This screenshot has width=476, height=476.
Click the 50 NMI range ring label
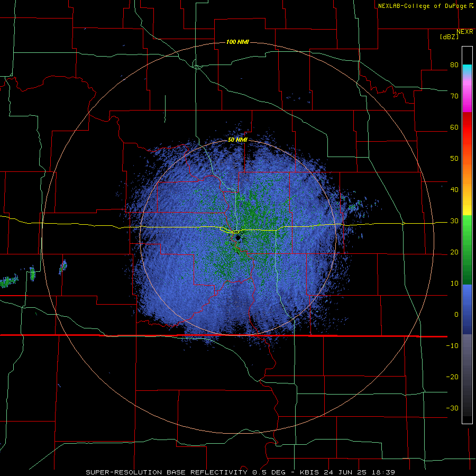click(237, 140)
